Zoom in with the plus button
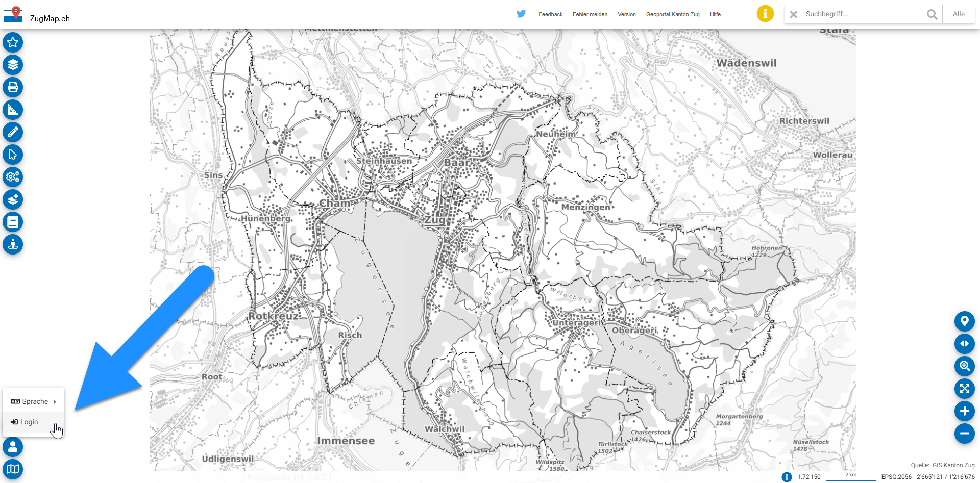 [x=964, y=411]
